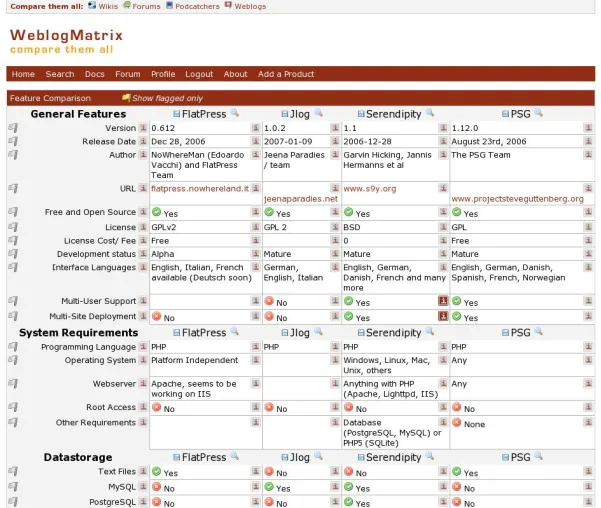Open red note icon in Serendipity Multi-Site Deployment cell
This screenshot has height=508, width=601.
[443, 316]
